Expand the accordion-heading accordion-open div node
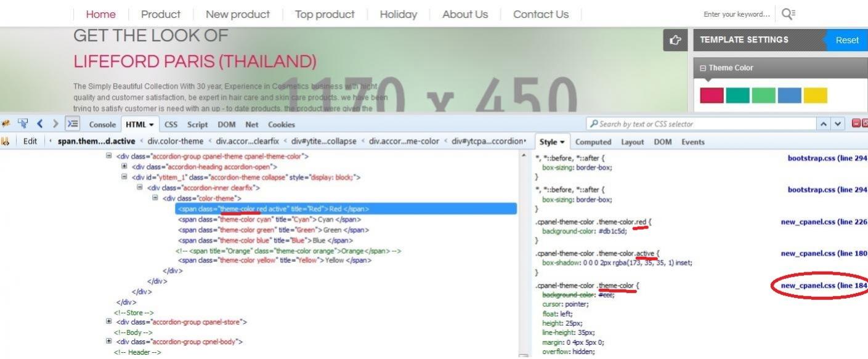The image size is (868, 359). [125, 167]
